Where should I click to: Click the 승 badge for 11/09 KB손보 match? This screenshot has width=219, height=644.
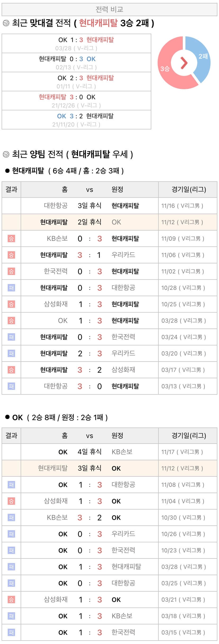pyautogui.click(x=11, y=239)
